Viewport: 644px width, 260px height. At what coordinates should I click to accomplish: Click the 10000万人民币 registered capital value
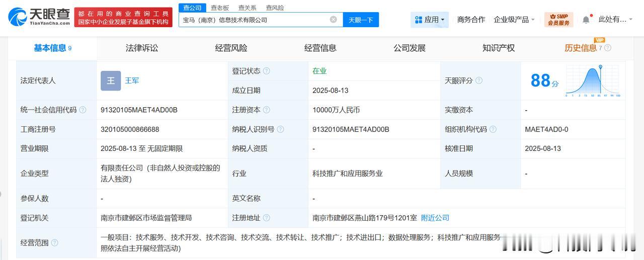(x=336, y=110)
